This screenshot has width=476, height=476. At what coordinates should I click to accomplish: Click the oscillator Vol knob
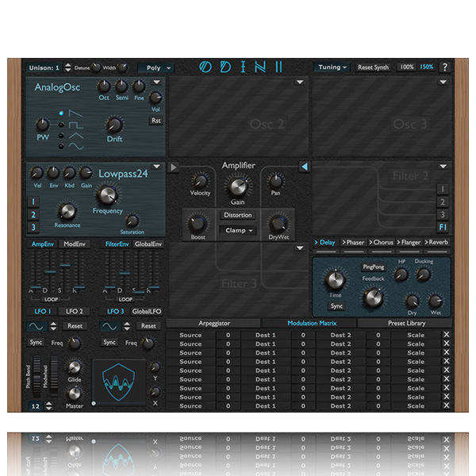tap(155, 98)
